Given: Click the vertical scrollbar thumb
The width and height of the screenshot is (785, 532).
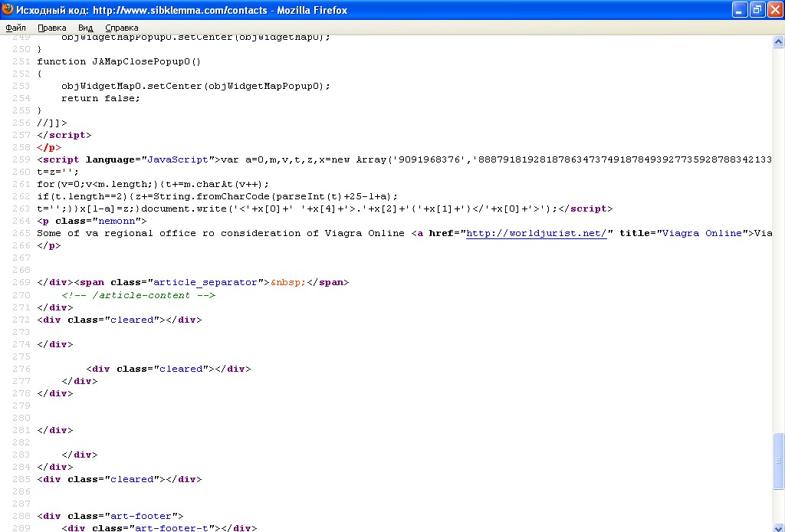Looking at the screenshot, I should tap(778, 461).
